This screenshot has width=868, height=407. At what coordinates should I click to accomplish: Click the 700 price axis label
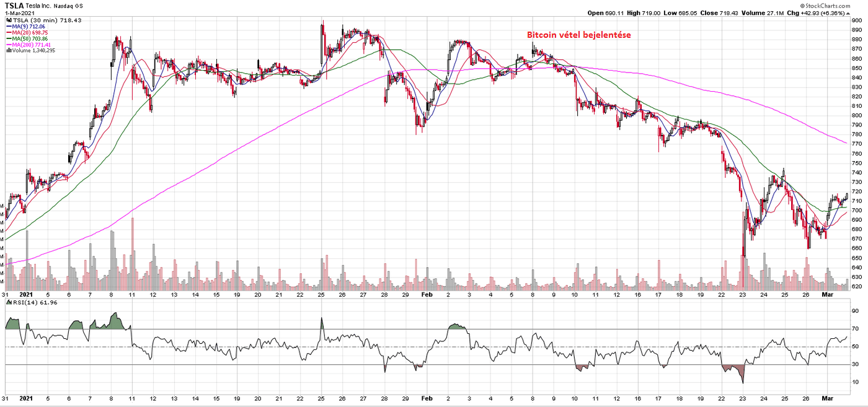pos(857,211)
